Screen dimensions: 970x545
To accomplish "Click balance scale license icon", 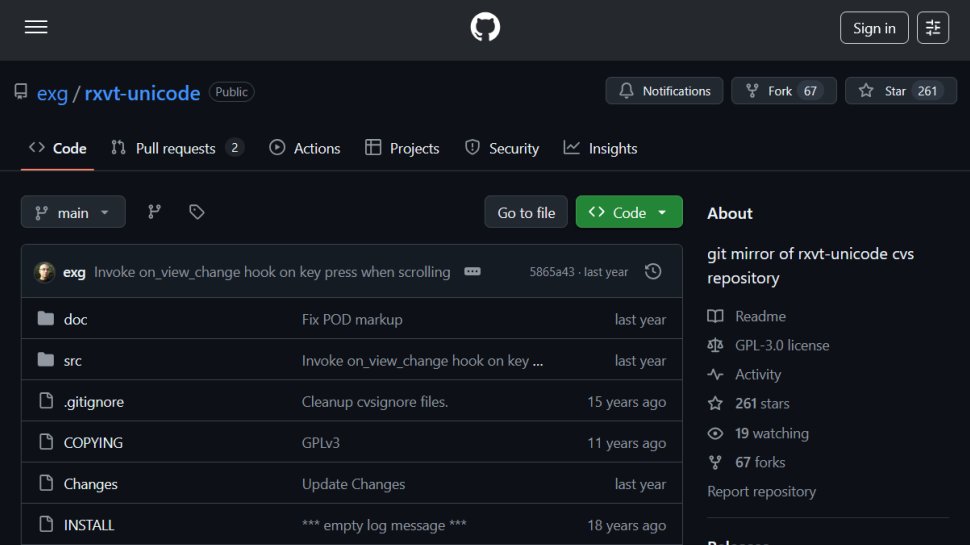I will coord(715,345).
